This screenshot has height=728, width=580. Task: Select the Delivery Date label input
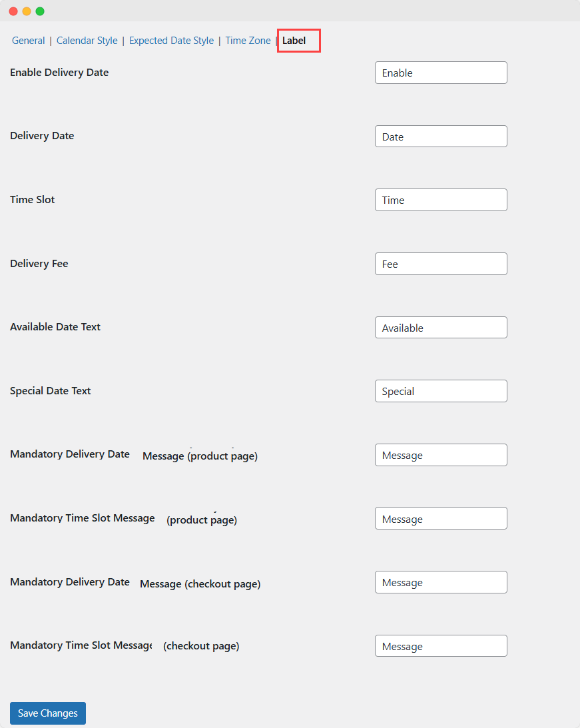pos(441,136)
